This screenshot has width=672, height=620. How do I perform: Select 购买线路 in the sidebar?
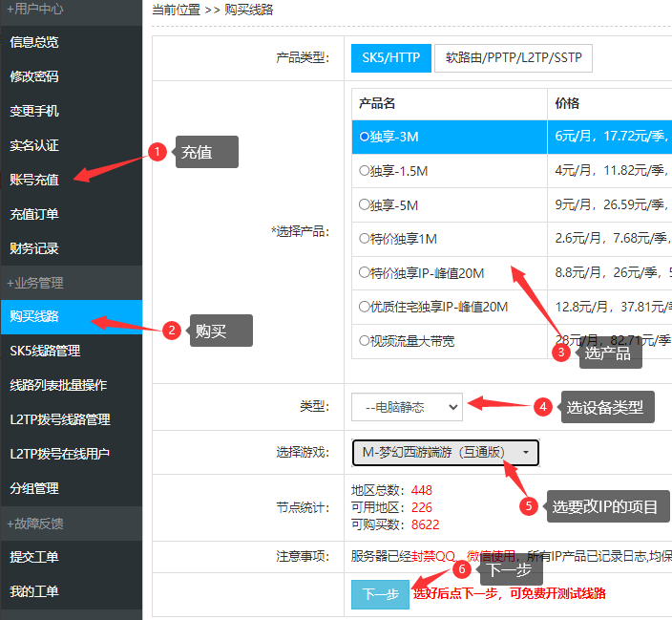tap(72, 316)
